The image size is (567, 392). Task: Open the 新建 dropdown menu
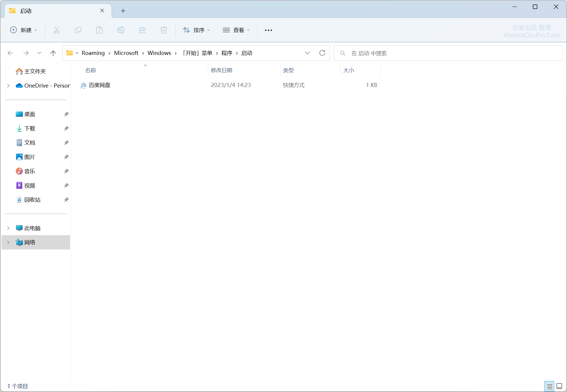pyautogui.click(x=24, y=30)
